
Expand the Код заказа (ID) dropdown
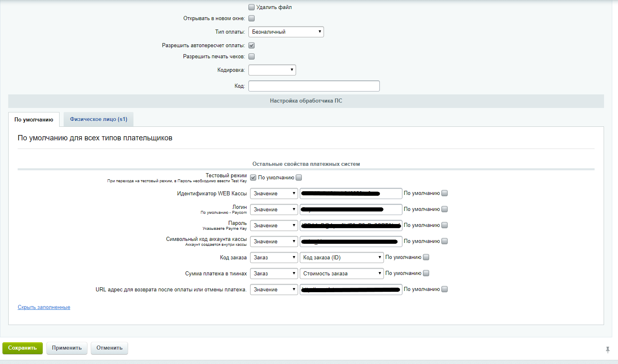[x=342, y=257]
